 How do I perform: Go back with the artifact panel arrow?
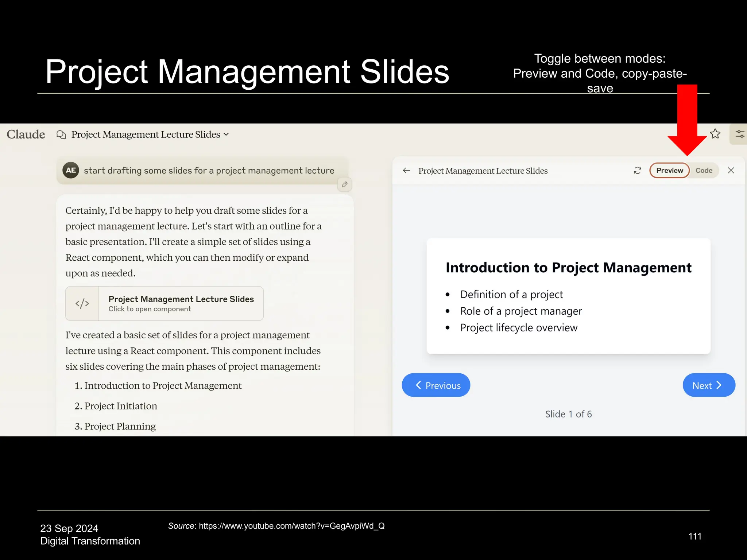point(406,171)
